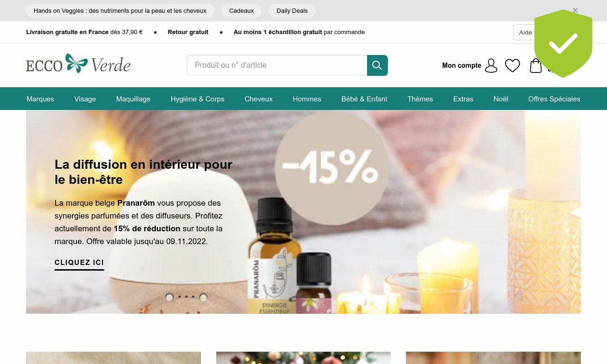Close the trust badge overlay
This screenshot has height=364, width=607.
[575, 10]
